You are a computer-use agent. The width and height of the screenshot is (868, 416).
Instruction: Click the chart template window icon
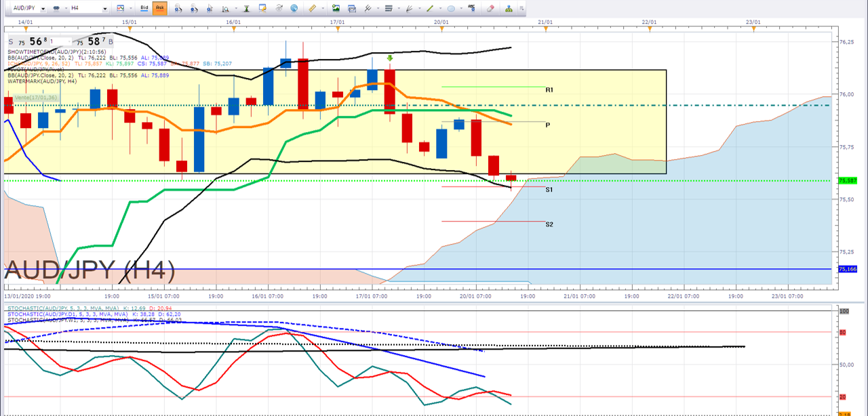click(351, 8)
